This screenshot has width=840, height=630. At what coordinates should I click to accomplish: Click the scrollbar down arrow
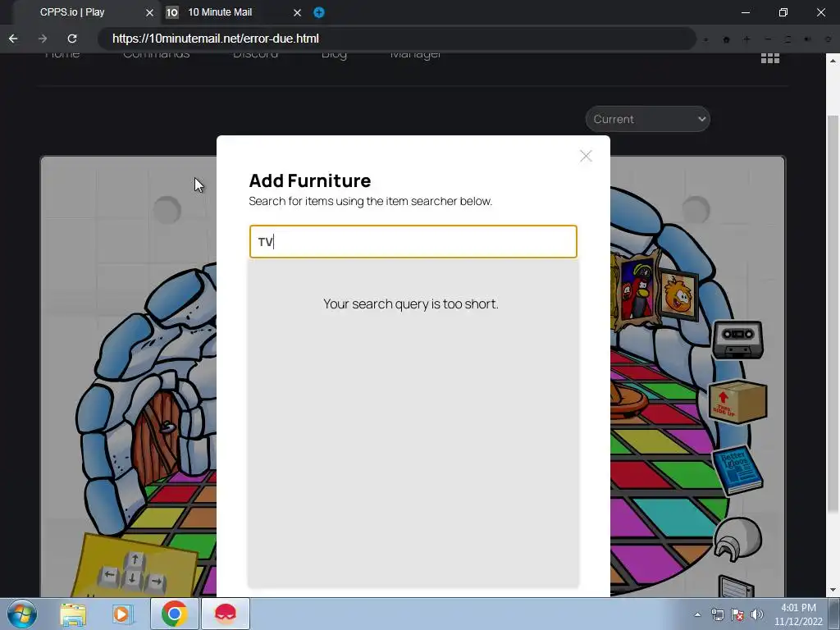833,590
